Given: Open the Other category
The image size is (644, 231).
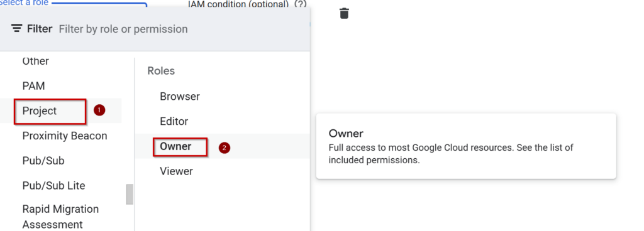Looking at the screenshot, I should 36,61.
